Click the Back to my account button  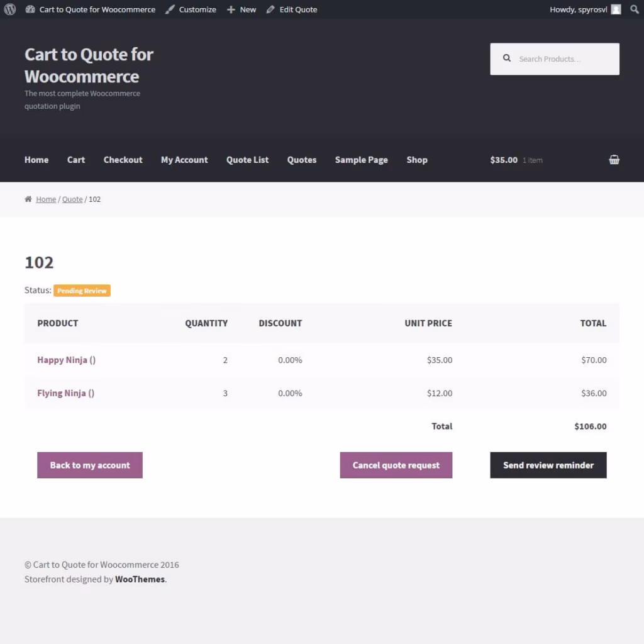click(90, 465)
